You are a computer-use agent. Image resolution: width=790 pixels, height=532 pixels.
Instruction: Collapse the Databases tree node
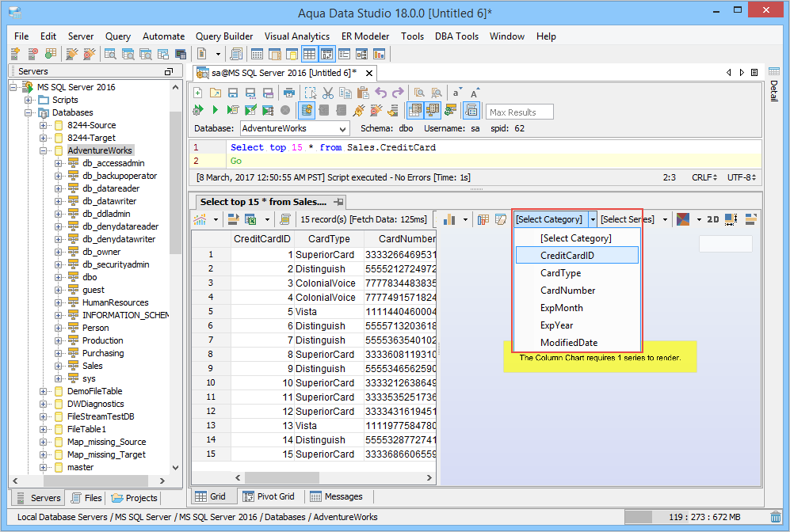coord(29,112)
